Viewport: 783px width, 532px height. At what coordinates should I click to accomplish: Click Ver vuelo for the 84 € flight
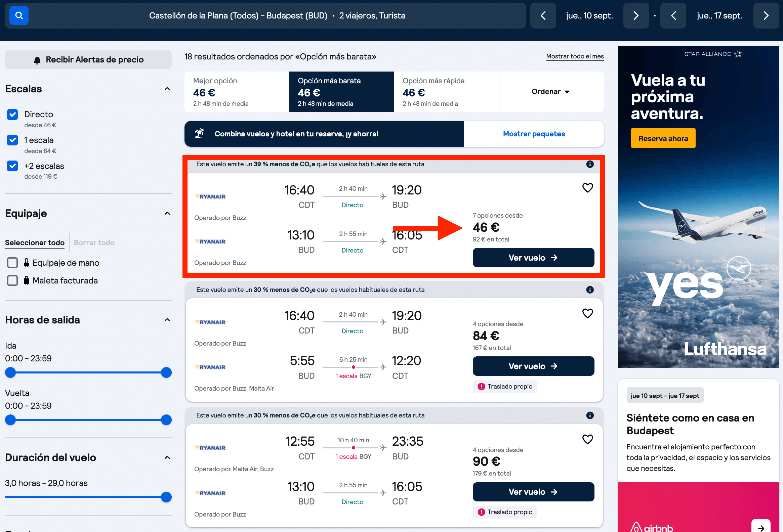click(533, 366)
